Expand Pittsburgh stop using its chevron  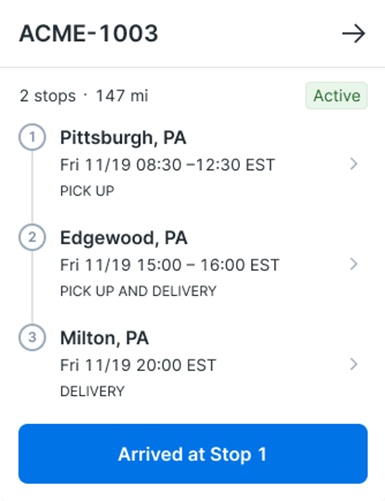[354, 164]
